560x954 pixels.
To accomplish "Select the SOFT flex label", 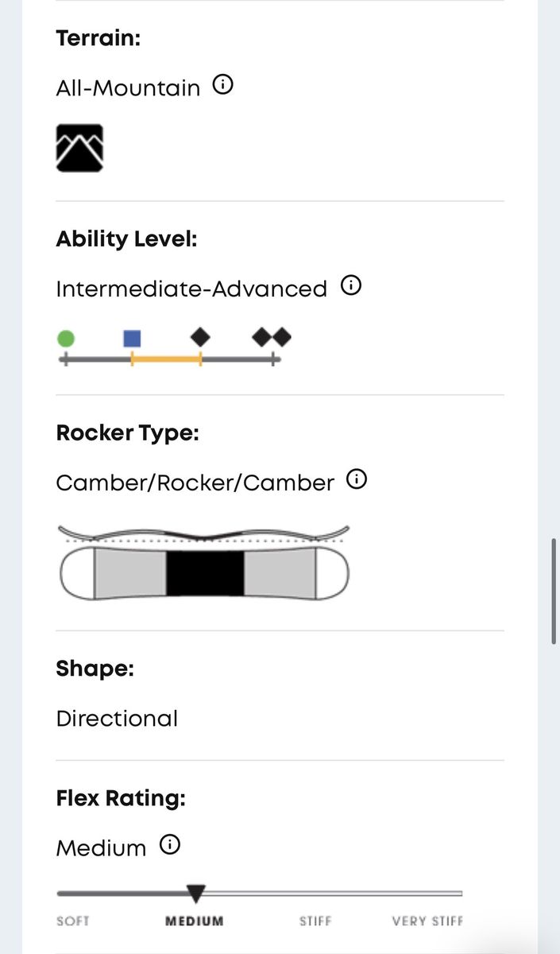I will [73, 921].
